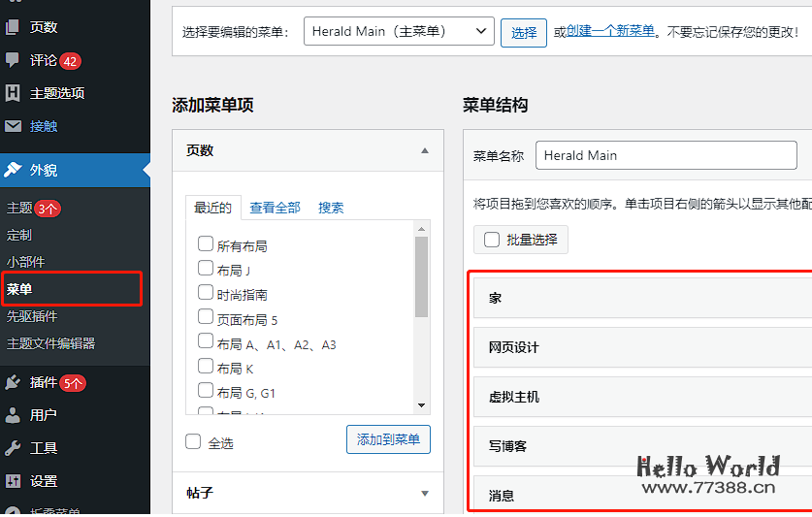Expand the 帖子 panel arrow
Image resolution: width=812 pixels, height=517 pixels.
tap(425, 493)
